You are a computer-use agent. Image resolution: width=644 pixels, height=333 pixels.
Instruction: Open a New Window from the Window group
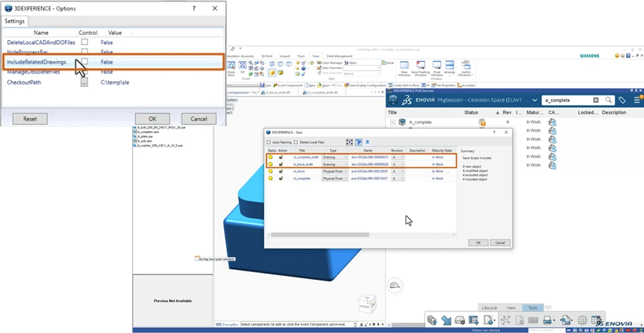click(404, 68)
